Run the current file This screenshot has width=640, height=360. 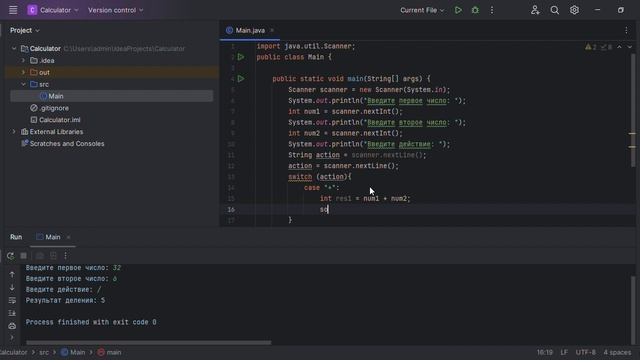[x=458, y=10]
